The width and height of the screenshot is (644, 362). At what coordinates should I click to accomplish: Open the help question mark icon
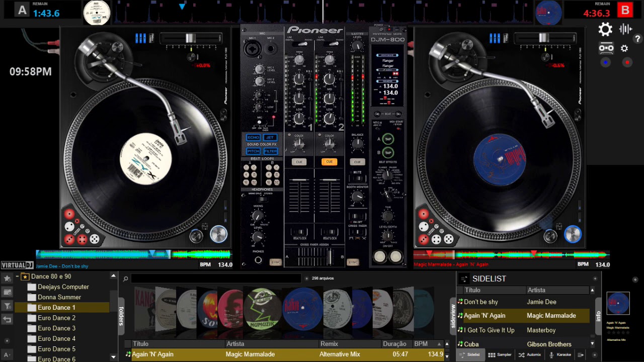coord(637,39)
